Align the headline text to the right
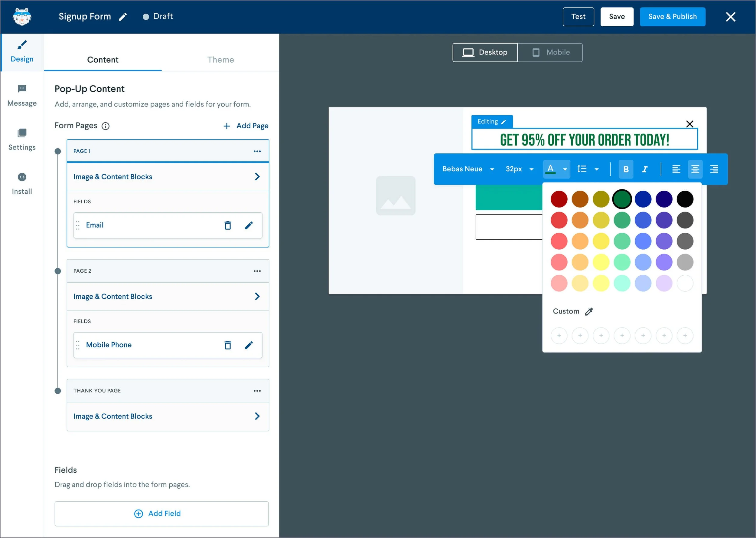Image resolution: width=756 pixels, height=538 pixels. [714, 169]
